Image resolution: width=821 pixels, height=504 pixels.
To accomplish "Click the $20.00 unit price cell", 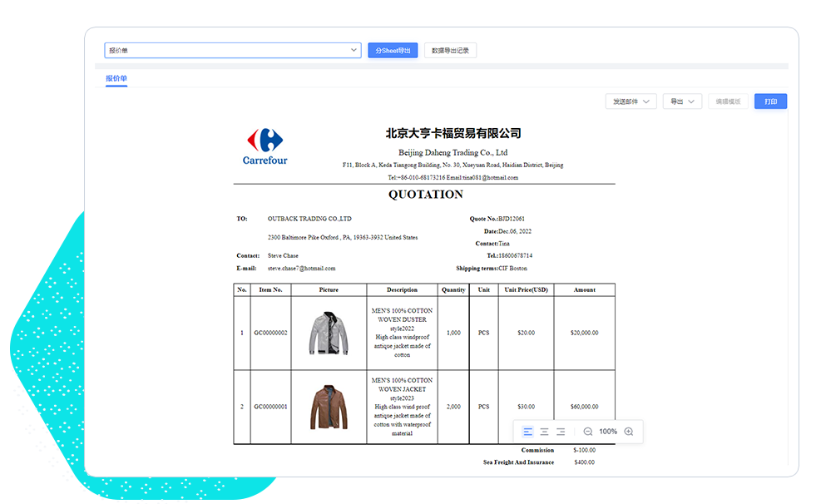I will pyautogui.click(x=527, y=333).
